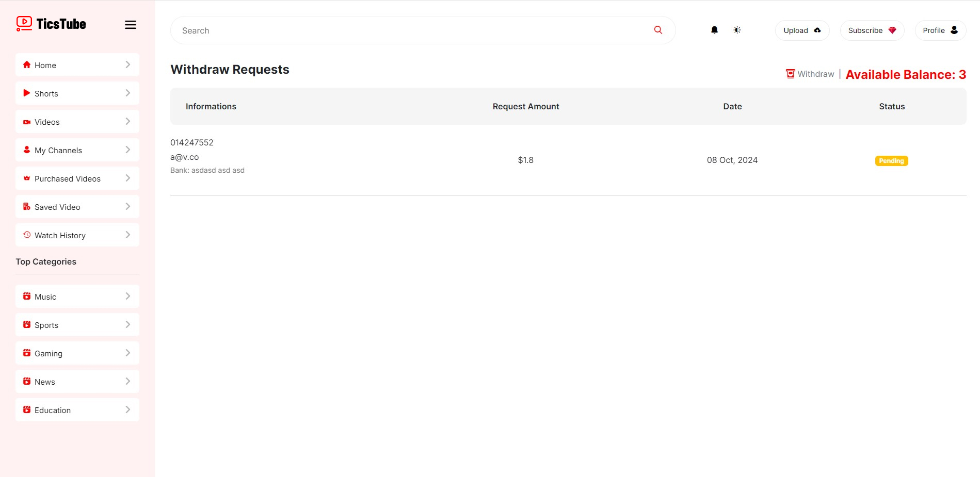Click the Upload button

pos(801,30)
